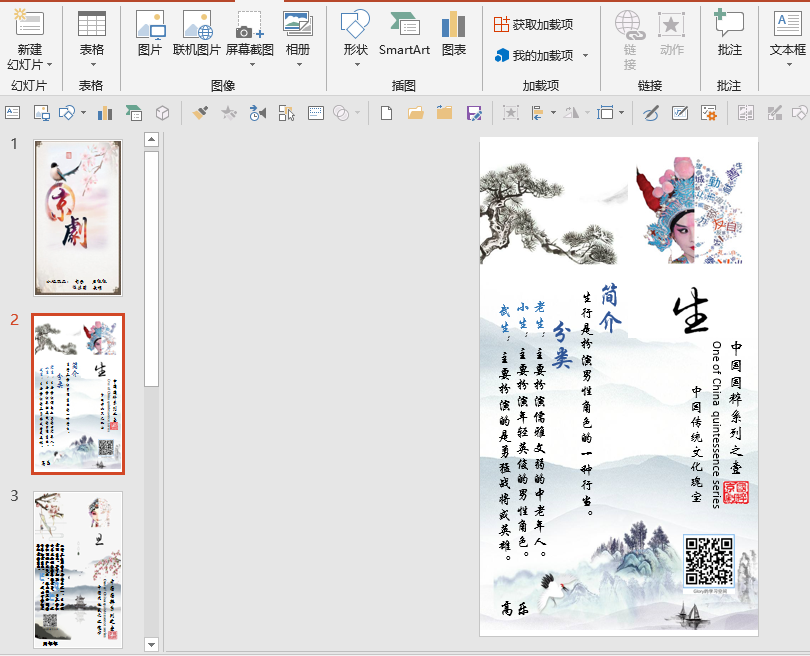Expand the 表格 dropdown arrow
This screenshot has height=656, width=810.
93,65
